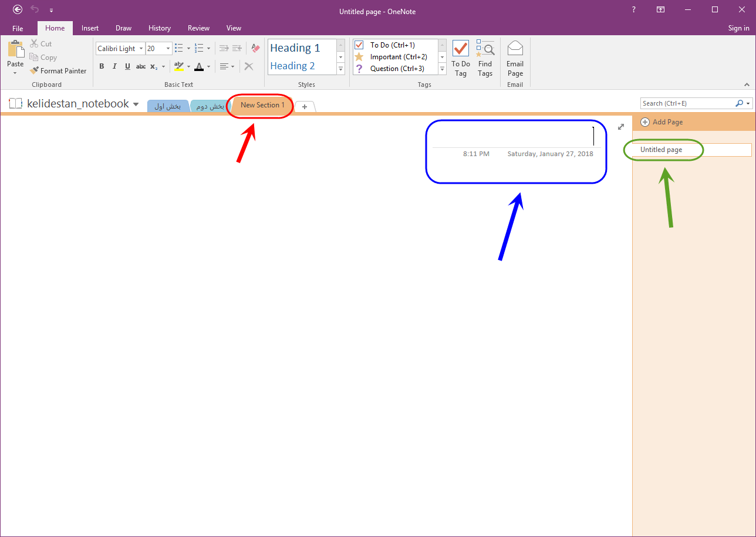Expand the full Tags gallery
Screen dimensions: 756x537
443,69
